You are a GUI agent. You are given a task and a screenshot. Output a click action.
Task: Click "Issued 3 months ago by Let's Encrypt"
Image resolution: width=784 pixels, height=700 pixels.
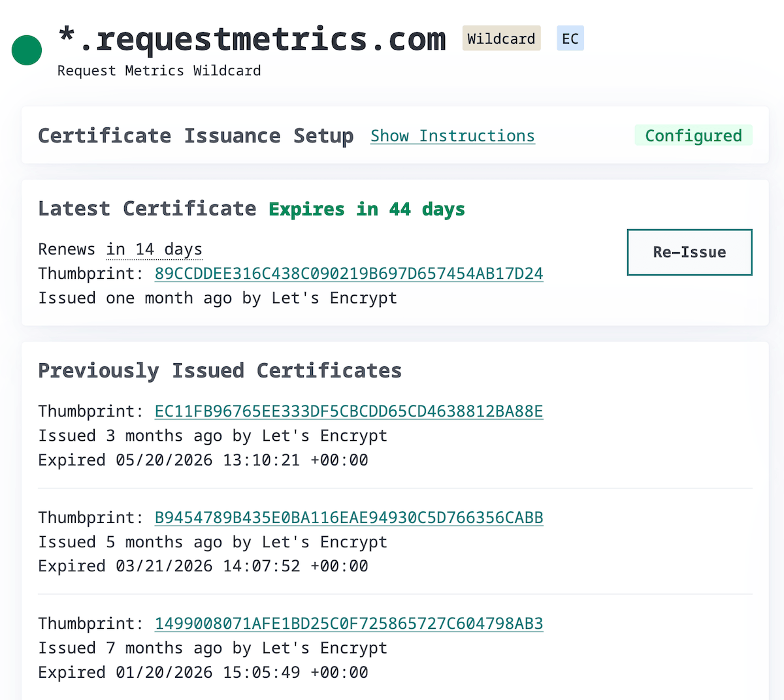tap(213, 436)
